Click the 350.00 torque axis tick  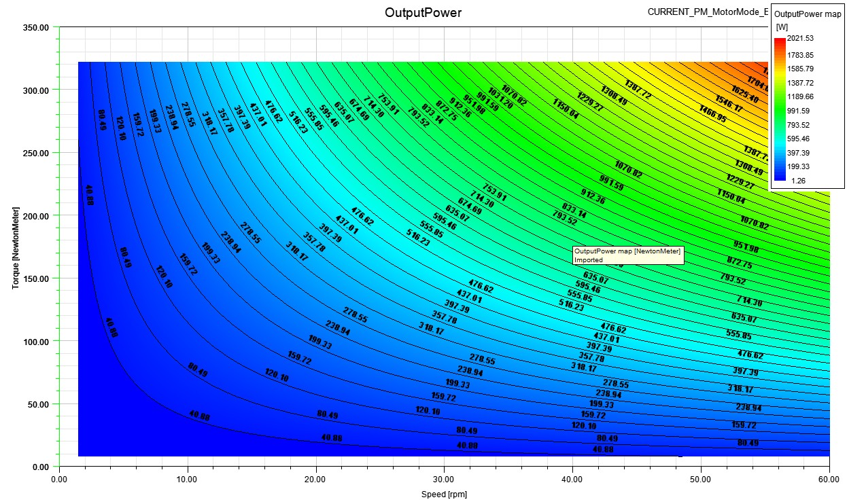point(35,27)
